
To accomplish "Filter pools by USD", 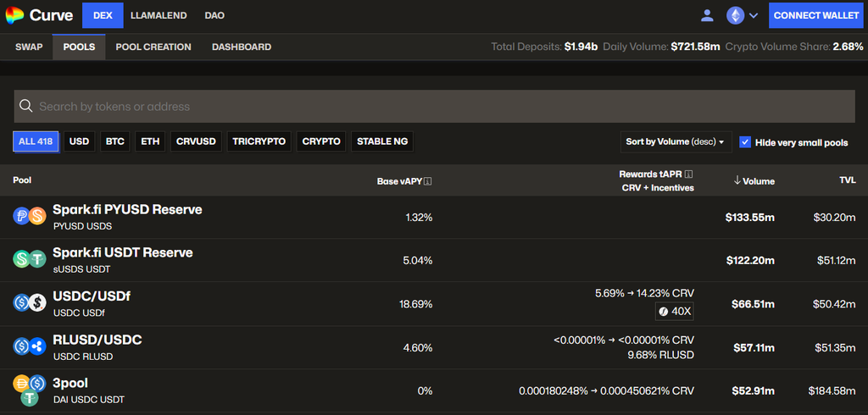I will [x=79, y=141].
